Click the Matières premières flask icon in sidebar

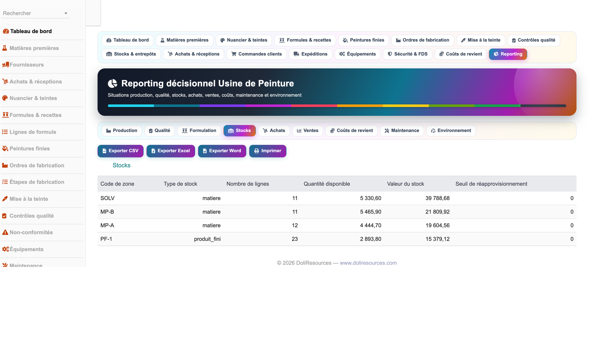(x=5, y=48)
